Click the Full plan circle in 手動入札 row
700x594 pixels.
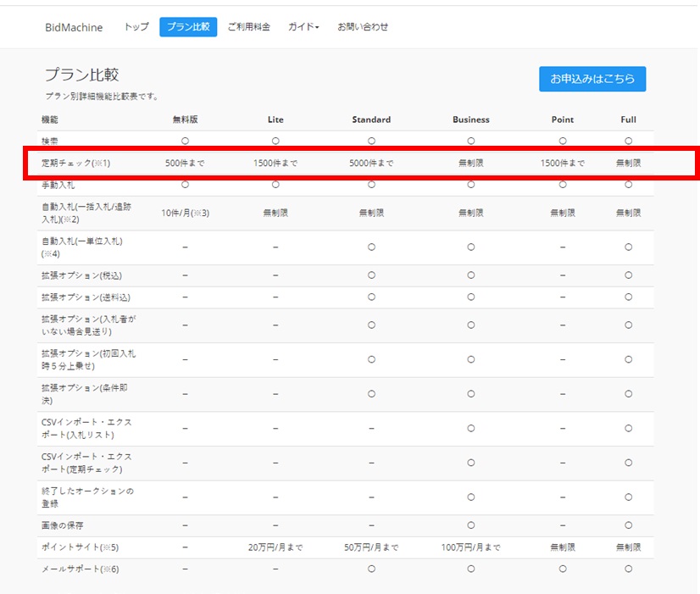tap(628, 184)
